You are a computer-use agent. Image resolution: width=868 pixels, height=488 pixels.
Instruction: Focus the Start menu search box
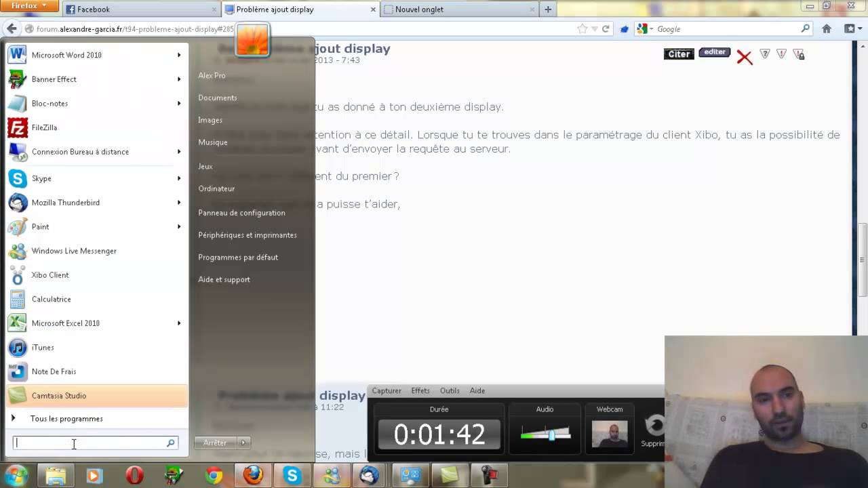[x=95, y=443]
